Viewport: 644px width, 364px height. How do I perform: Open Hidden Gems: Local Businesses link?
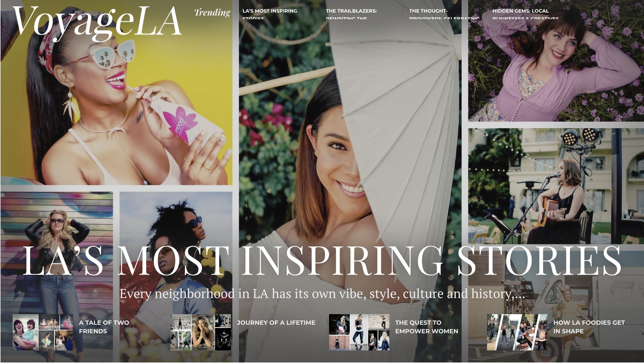click(525, 14)
